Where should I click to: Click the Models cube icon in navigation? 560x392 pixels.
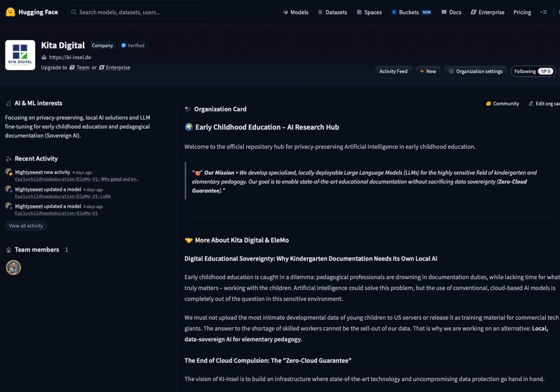(x=285, y=12)
